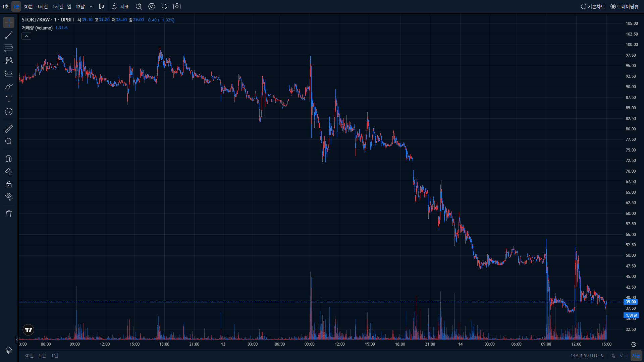The width and height of the screenshot is (644, 362).
Task: Select the 트레이딩뷰 radio button
Action: (x=625, y=6)
